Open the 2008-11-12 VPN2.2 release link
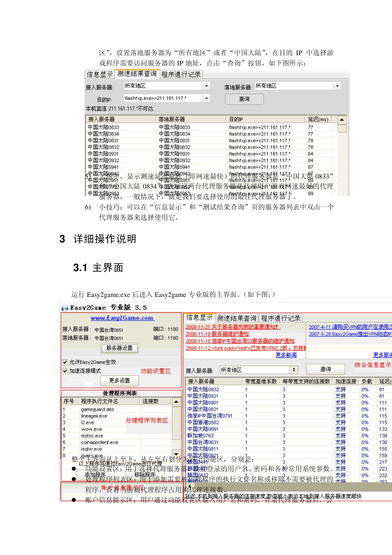The image size is (392, 555). (246, 348)
